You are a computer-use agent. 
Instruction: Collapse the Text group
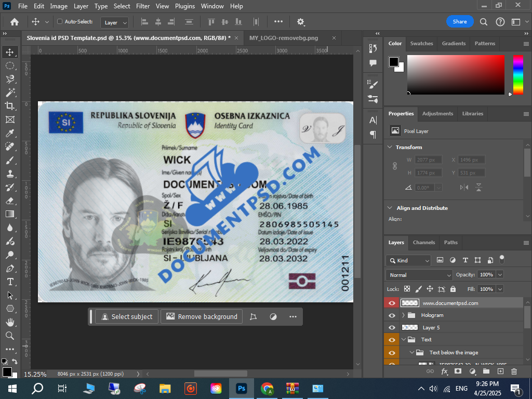coord(403,340)
